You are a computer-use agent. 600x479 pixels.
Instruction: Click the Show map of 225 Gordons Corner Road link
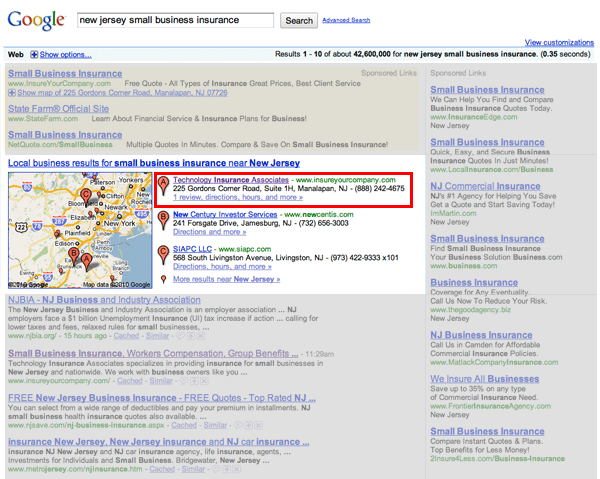(122, 93)
